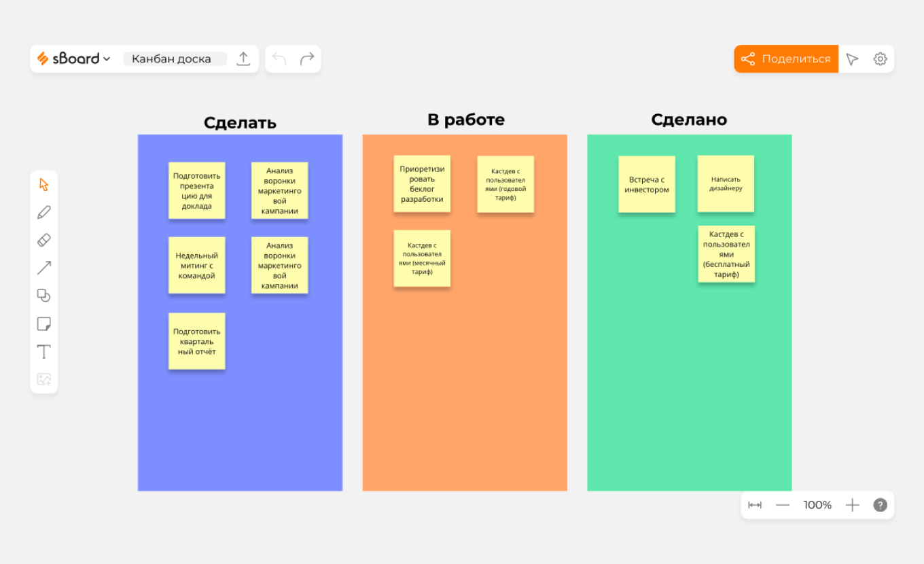
Task: Click the Undo arrow
Action: (279, 59)
